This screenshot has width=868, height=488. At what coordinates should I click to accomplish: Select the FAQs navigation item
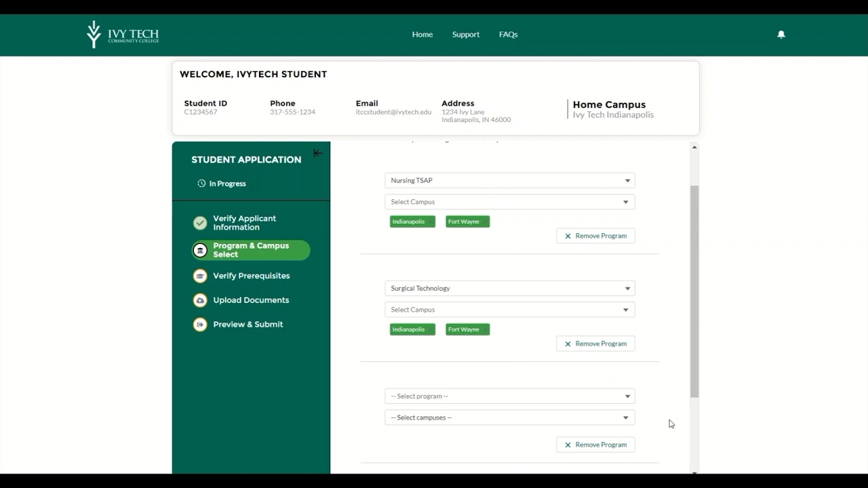pyautogui.click(x=508, y=34)
